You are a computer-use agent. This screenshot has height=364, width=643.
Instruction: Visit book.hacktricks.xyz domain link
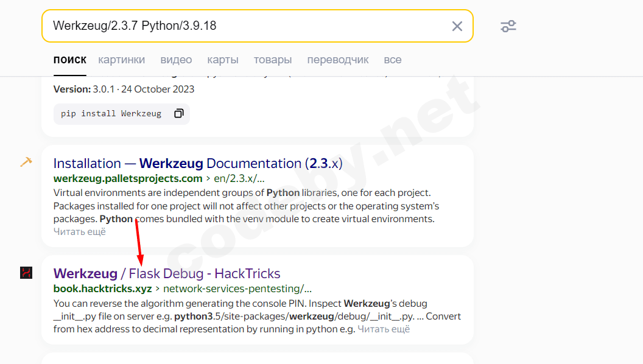click(102, 289)
